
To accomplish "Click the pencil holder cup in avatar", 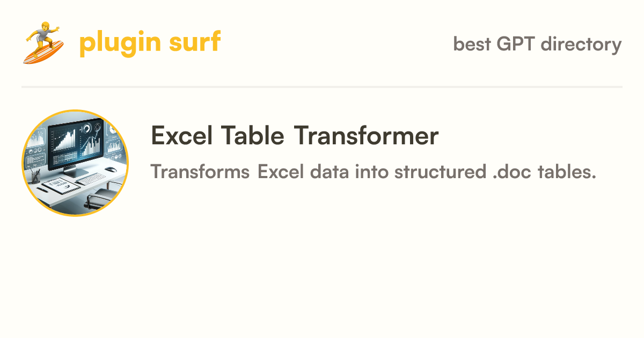I will tap(35, 174).
